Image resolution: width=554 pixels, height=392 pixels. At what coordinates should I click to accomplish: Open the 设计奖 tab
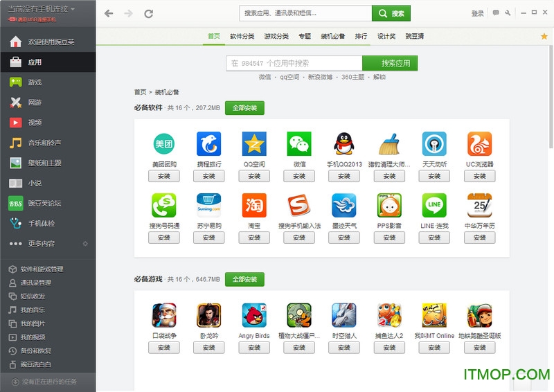pyautogui.click(x=386, y=36)
